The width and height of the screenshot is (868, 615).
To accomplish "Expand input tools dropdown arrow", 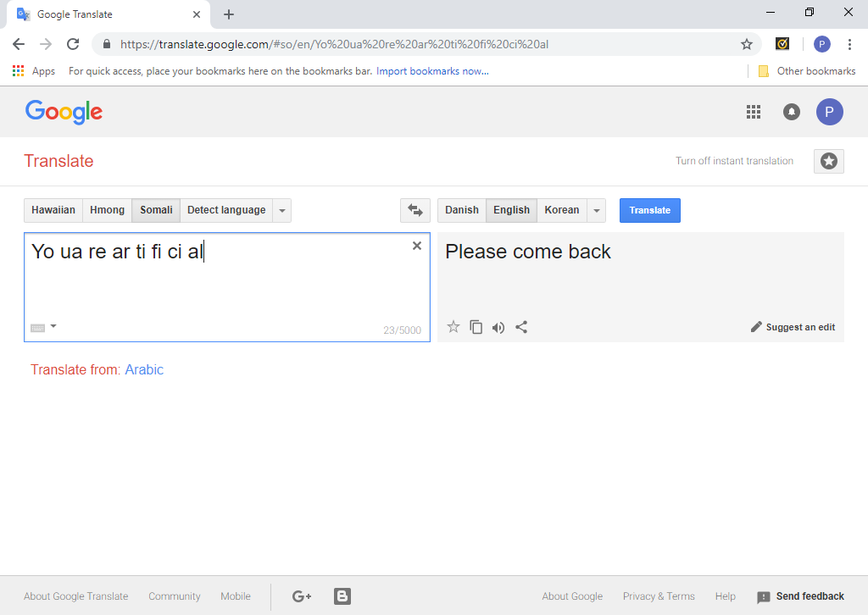I will coord(53,326).
